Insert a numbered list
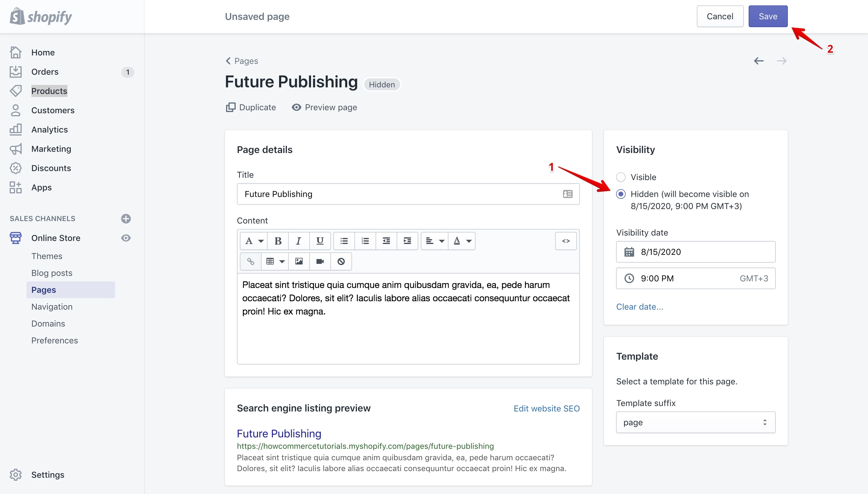This screenshot has height=494, width=868. 365,241
